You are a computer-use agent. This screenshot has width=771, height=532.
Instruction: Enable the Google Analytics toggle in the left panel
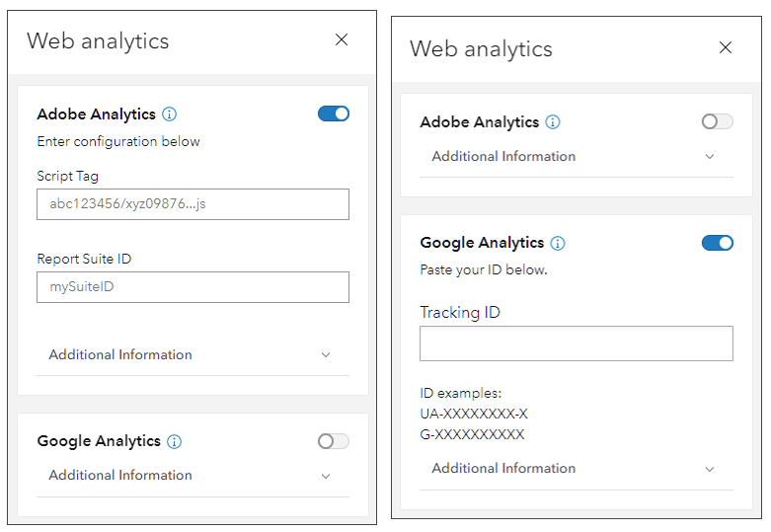(334, 441)
